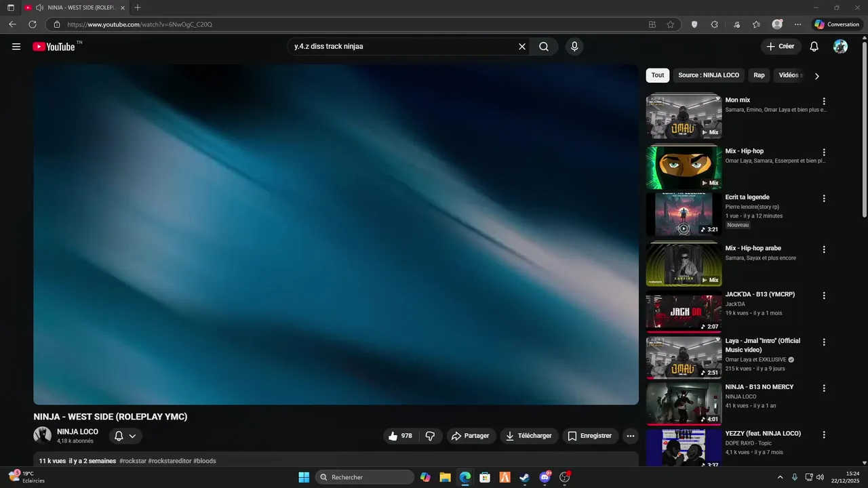Open options for JACK'DA - B13 video
Screen dimensions: 868x488
(x=824, y=296)
